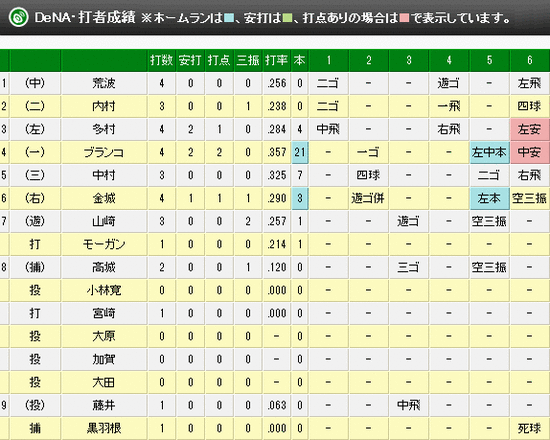The height and width of the screenshot is (440, 550).
Task: Click the blue home run legend swatch
Action: point(229,18)
